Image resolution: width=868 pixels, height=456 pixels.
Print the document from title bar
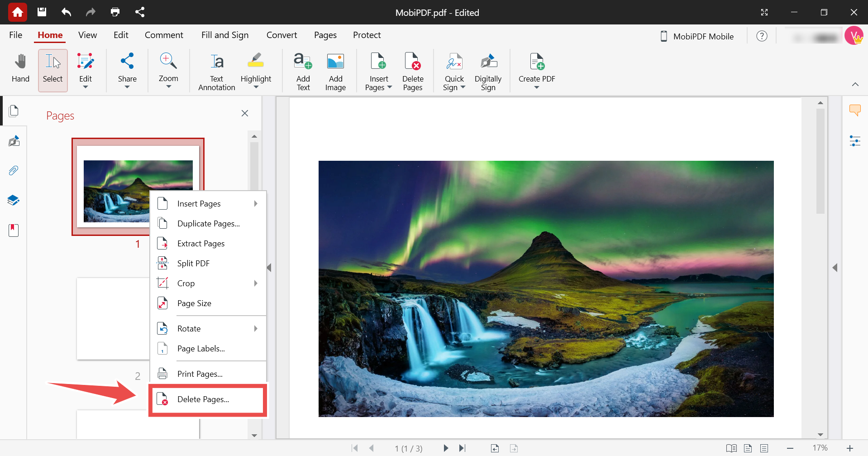(115, 12)
